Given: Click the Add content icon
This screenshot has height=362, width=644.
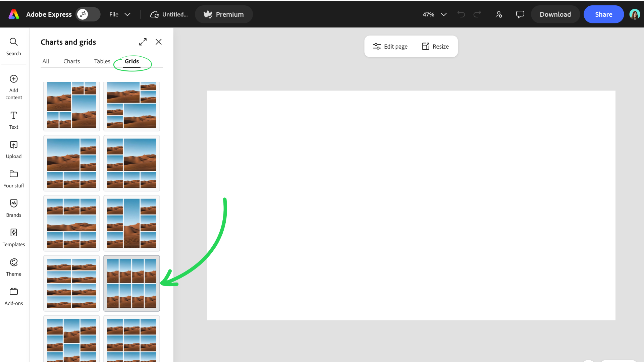Looking at the screenshot, I should pos(13,79).
